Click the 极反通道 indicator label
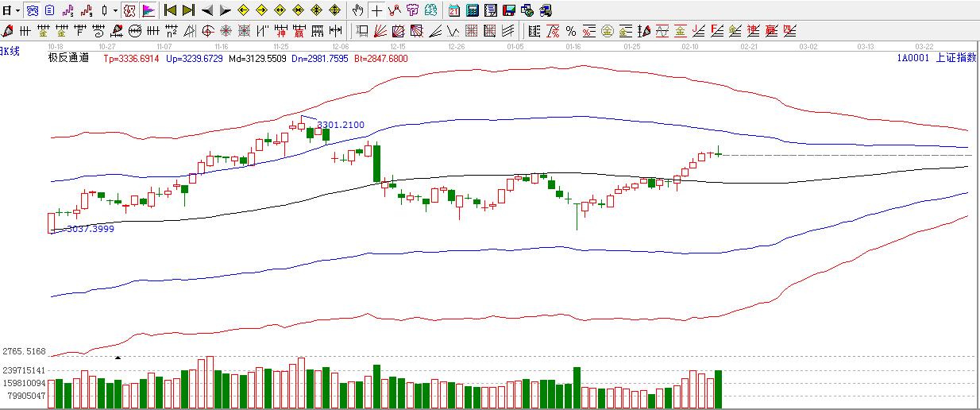 pyautogui.click(x=68, y=58)
